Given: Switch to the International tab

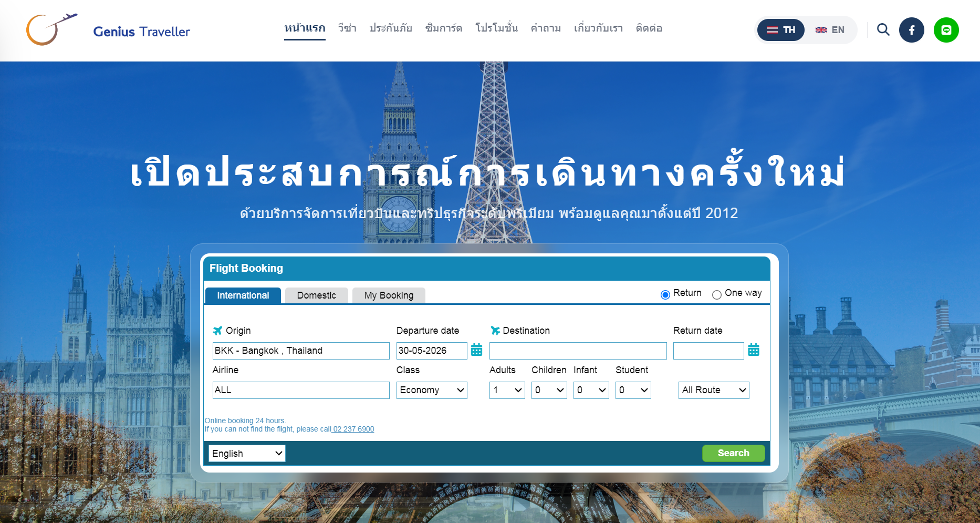Looking at the screenshot, I should pos(243,295).
